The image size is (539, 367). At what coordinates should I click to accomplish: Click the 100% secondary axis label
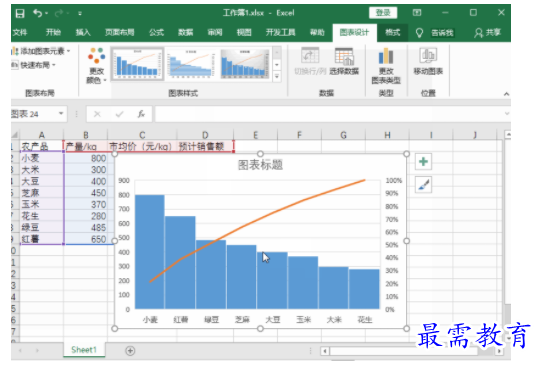pyautogui.click(x=394, y=180)
